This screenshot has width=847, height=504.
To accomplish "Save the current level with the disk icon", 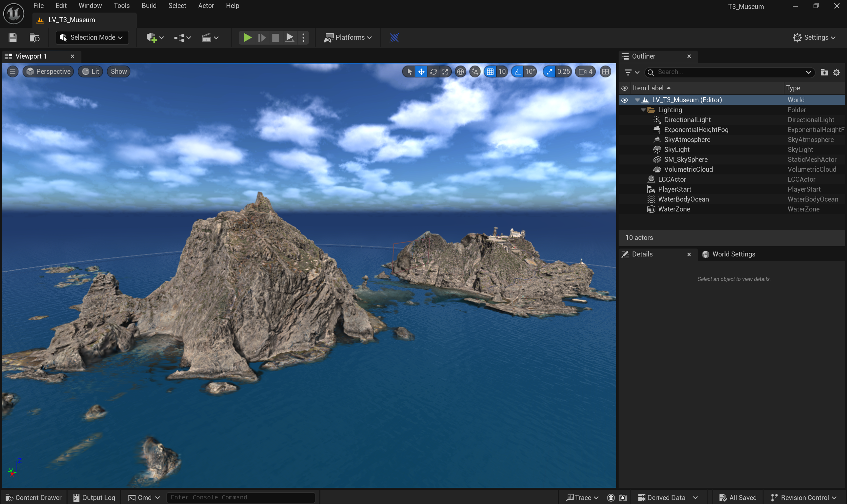I will (13, 37).
